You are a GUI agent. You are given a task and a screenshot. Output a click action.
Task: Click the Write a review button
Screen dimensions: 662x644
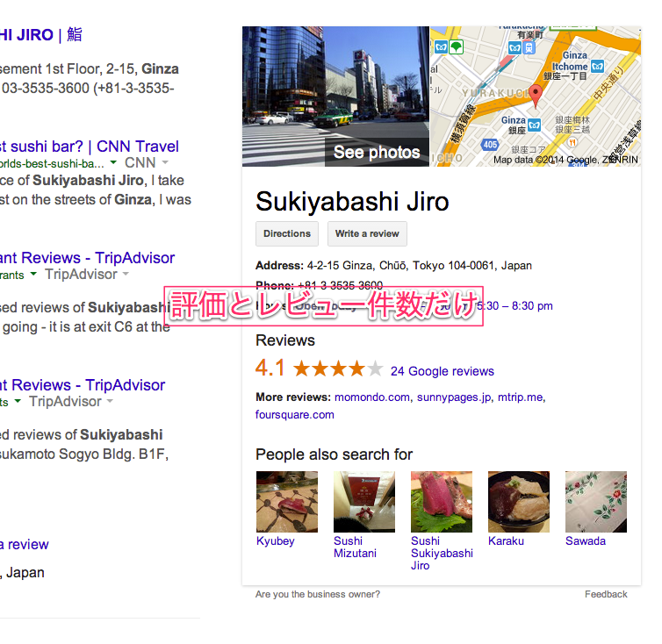[x=367, y=233]
